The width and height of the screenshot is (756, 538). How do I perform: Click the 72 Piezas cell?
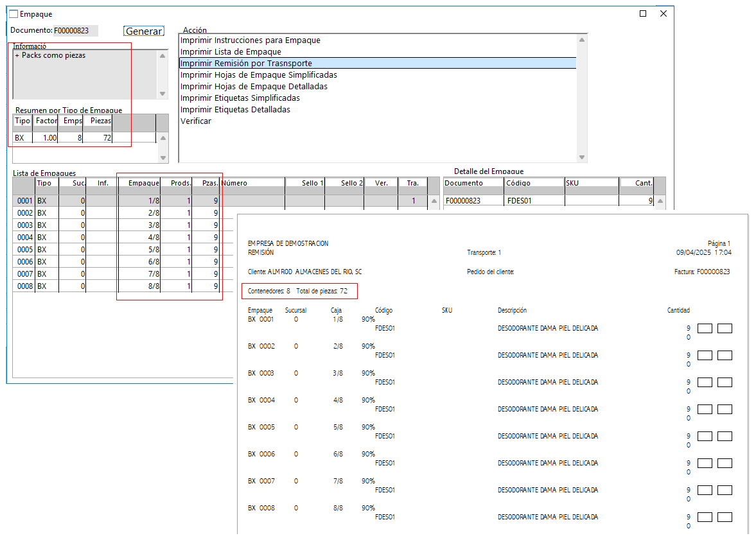click(98, 138)
